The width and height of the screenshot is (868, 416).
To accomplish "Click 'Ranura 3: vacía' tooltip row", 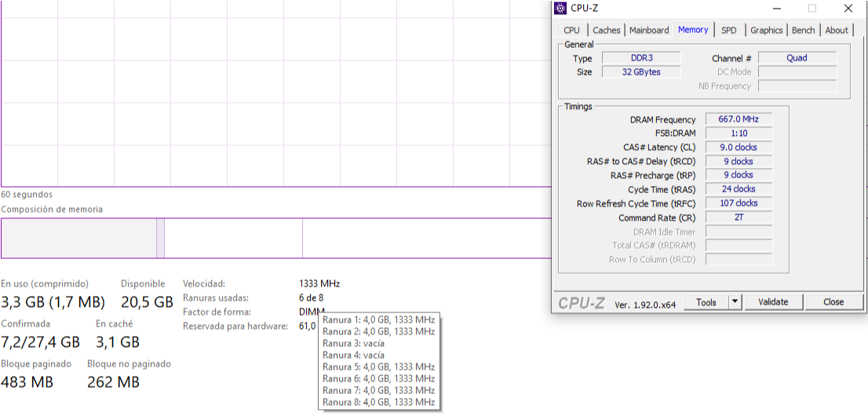I will tap(353, 344).
